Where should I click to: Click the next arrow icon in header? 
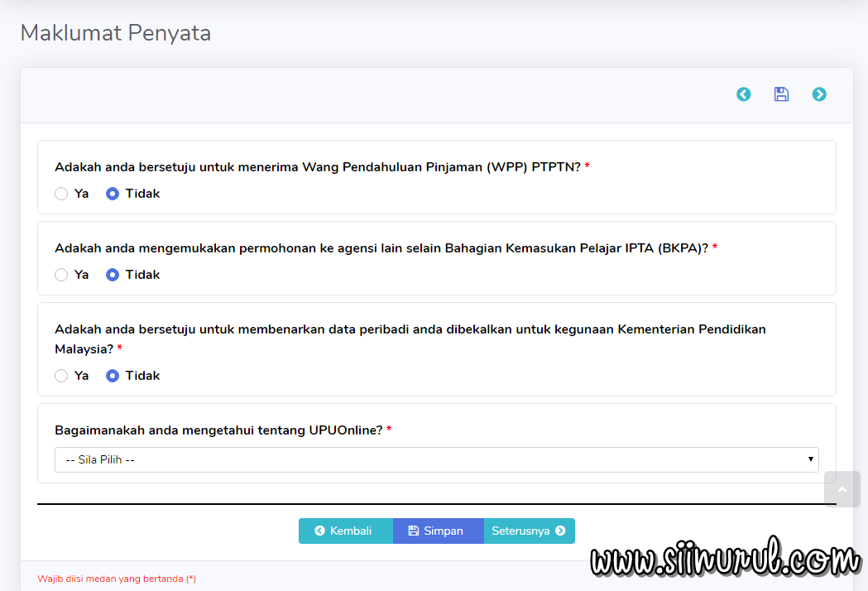coord(819,94)
